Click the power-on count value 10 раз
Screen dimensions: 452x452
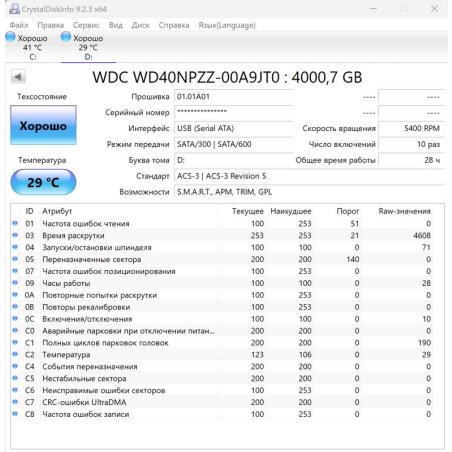411,144
